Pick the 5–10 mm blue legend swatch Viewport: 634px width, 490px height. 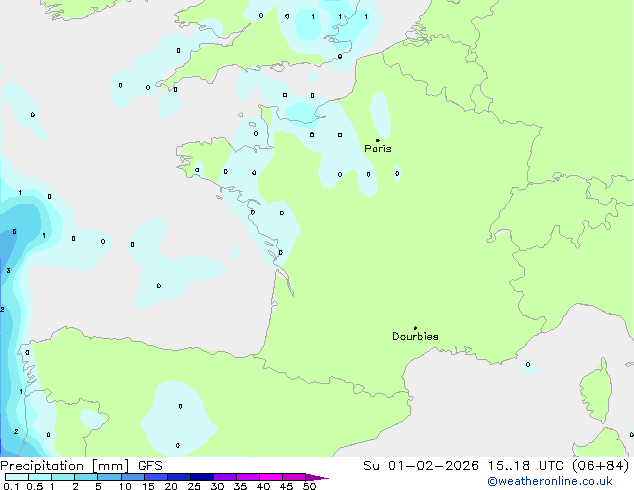(110, 477)
